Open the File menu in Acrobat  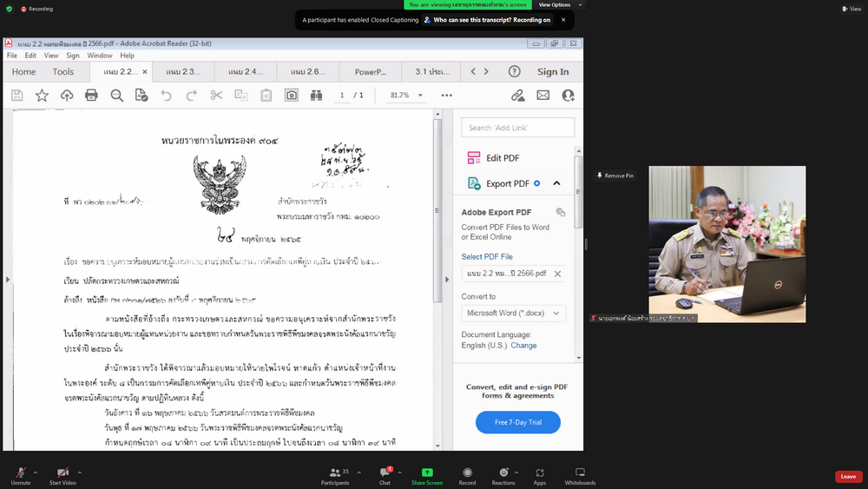click(11, 56)
